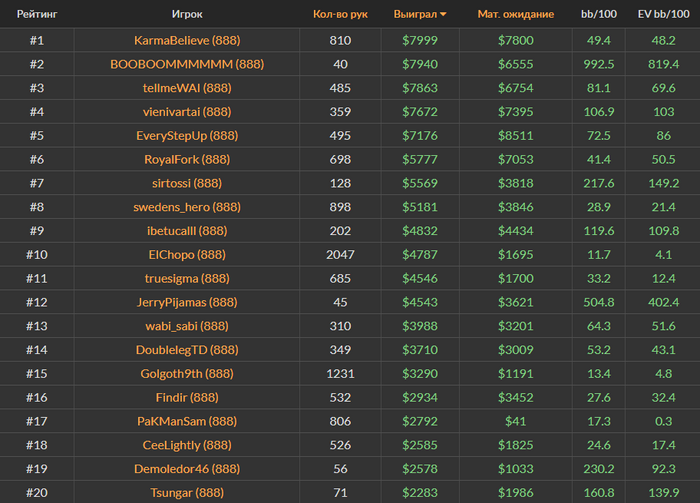Open Tsungar (888) player link
The image size is (700, 503).
[x=187, y=493]
